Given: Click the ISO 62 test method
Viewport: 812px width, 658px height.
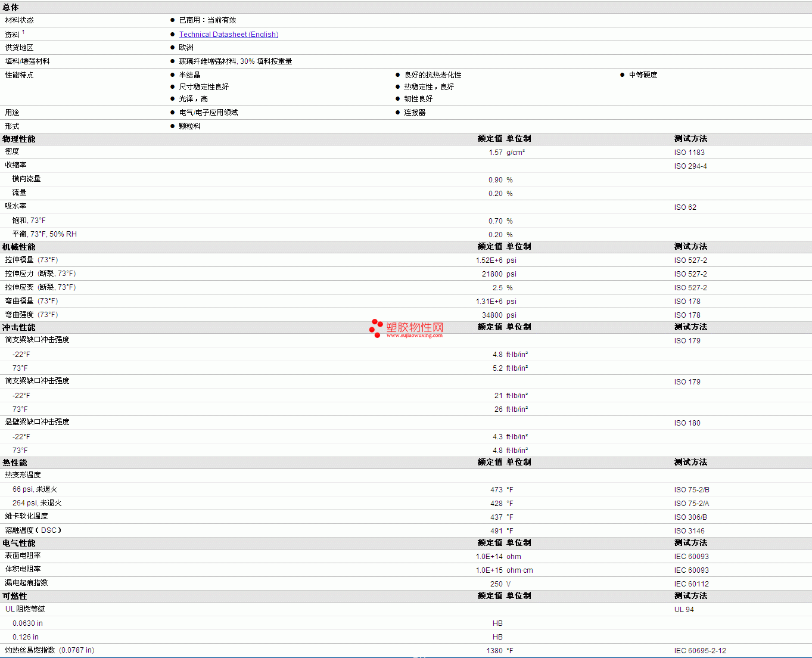Looking at the screenshot, I should (x=685, y=207).
